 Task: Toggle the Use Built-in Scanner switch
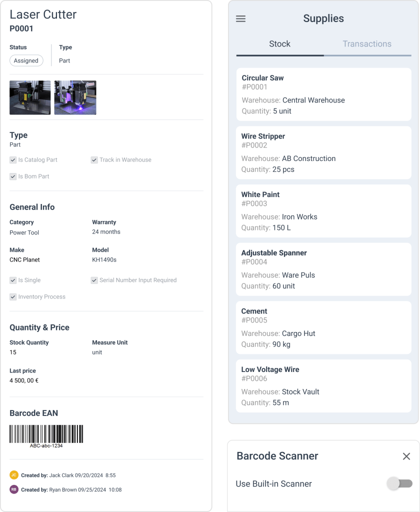tap(400, 483)
